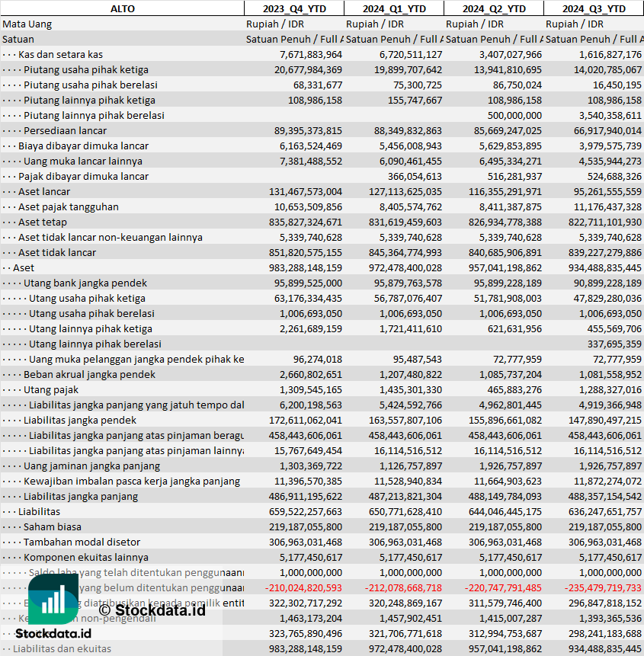Click Kas value 7,671,883,964
Viewport: 644px width, 656px height.
pos(311,54)
